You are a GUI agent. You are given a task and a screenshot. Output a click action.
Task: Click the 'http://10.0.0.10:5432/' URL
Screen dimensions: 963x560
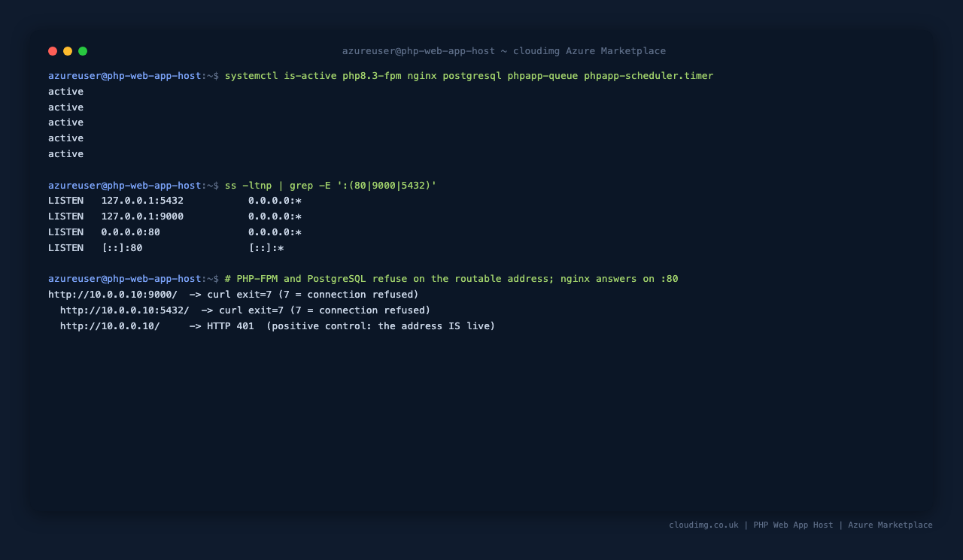[125, 310]
